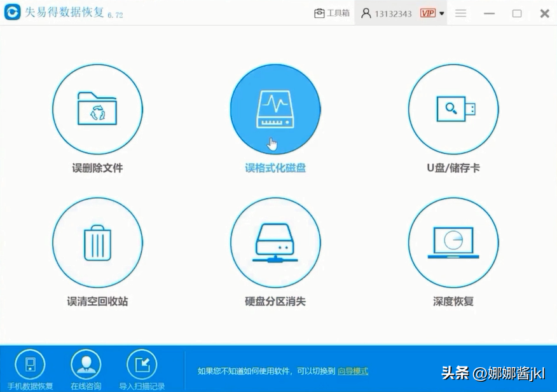Select the 误格式化磁盘 formatted-disk recovery icon

pyautogui.click(x=275, y=109)
